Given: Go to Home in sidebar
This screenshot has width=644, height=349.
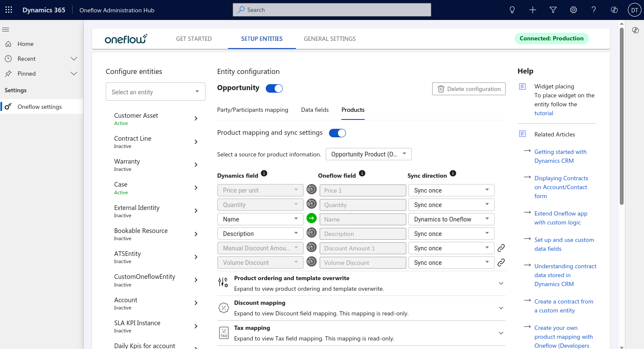Looking at the screenshot, I should [x=42, y=44].
